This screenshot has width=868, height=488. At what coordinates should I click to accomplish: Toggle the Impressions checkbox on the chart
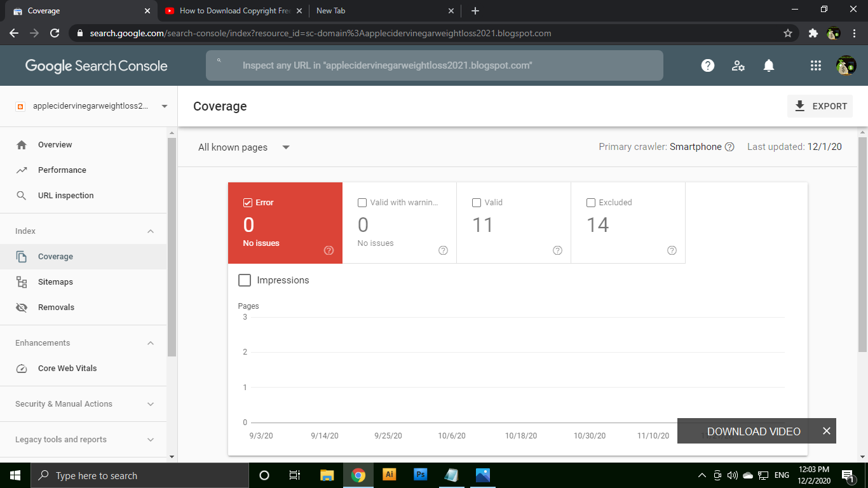coord(245,280)
